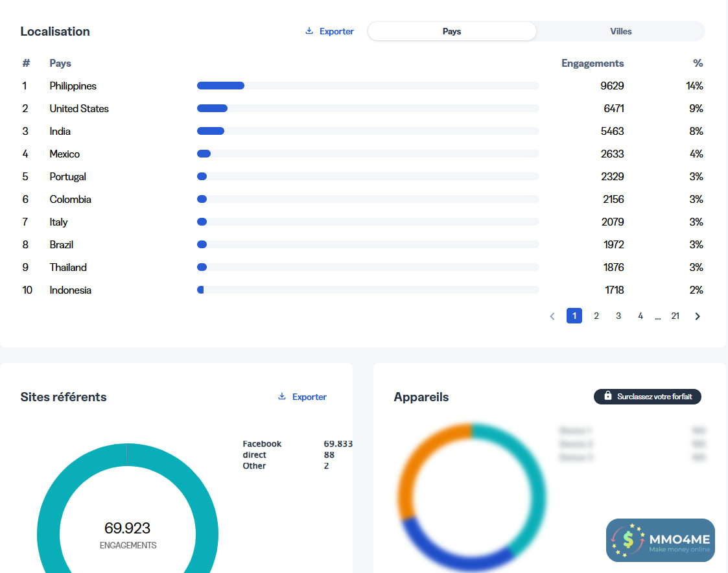The height and width of the screenshot is (573, 728).
Task: Click the Sites référents Exporter download icon
Action: tap(282, 396)
